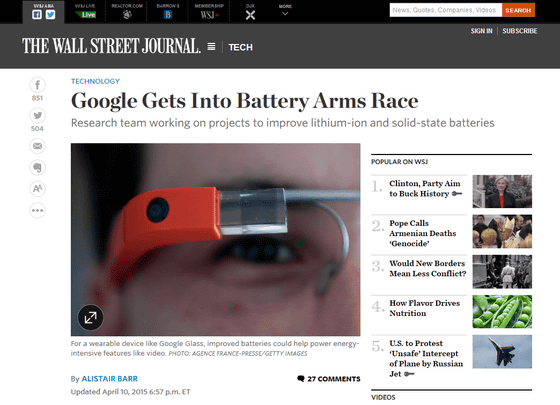
Task: Open Barron's B icon
Action: point(168,15)
